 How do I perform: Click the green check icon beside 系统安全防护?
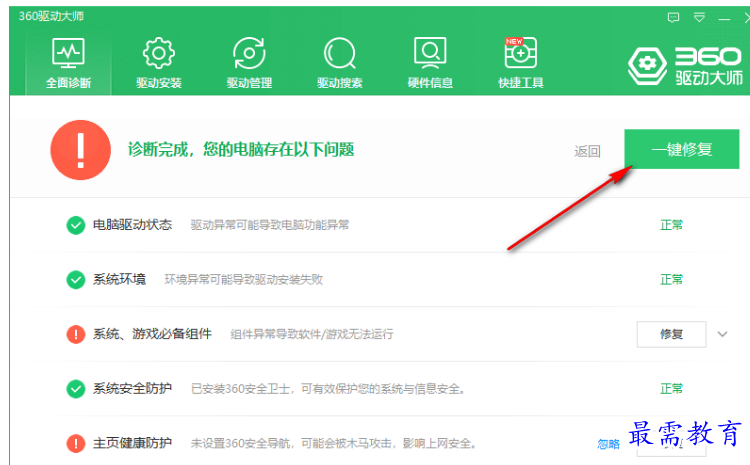coord(76,388)
